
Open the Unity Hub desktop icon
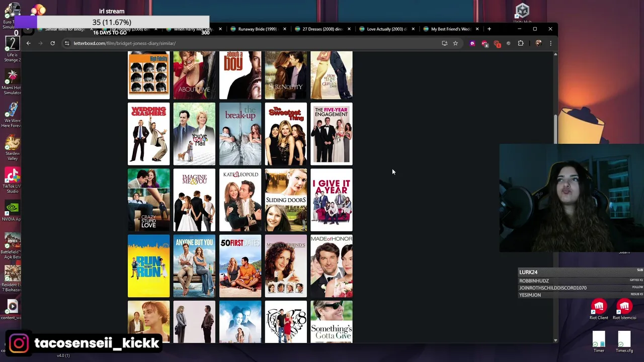(522, 13)
